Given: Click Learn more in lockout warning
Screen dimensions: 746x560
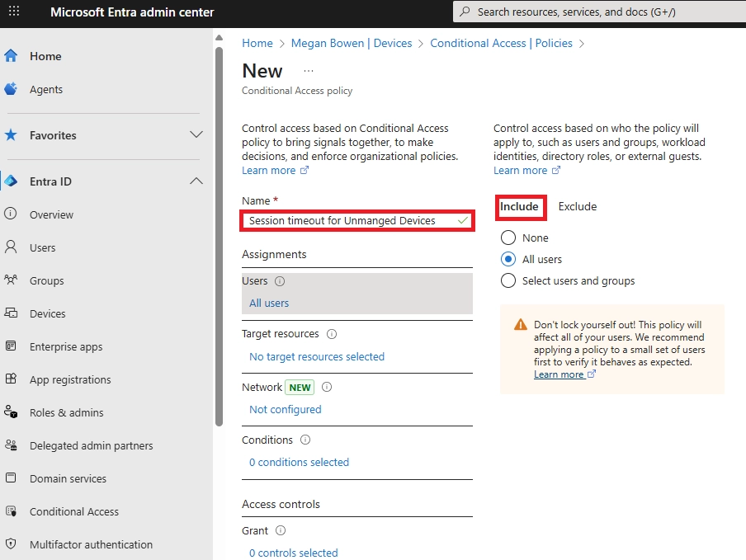Looking at the screenshot, I should tap(564, 374).
